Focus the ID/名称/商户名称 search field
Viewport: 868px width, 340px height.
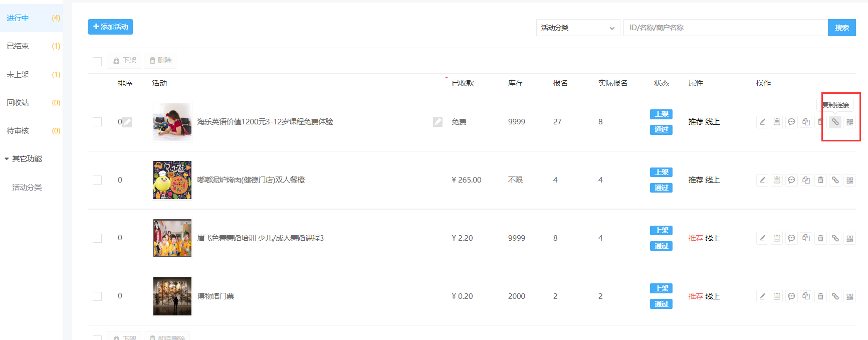[725, 28]
